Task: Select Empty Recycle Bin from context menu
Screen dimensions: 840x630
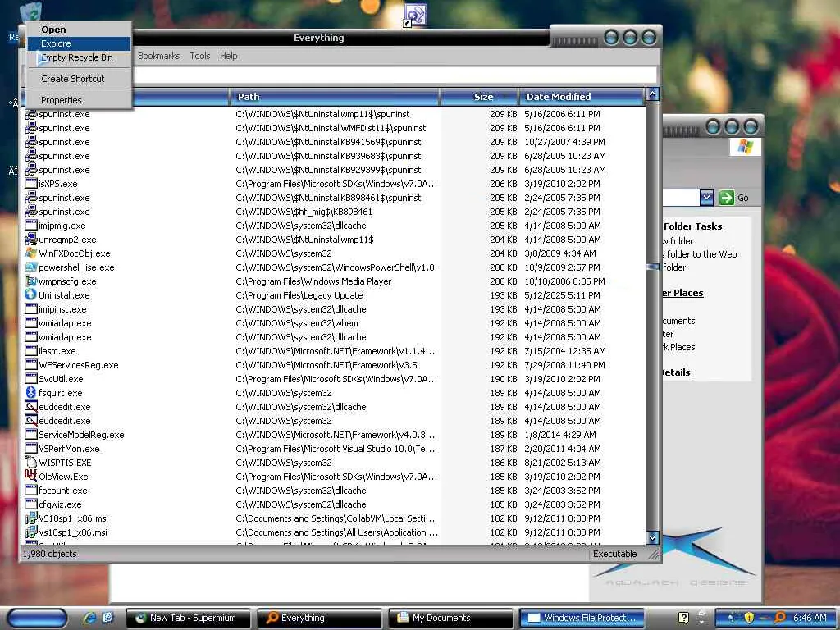Action: 79,57
